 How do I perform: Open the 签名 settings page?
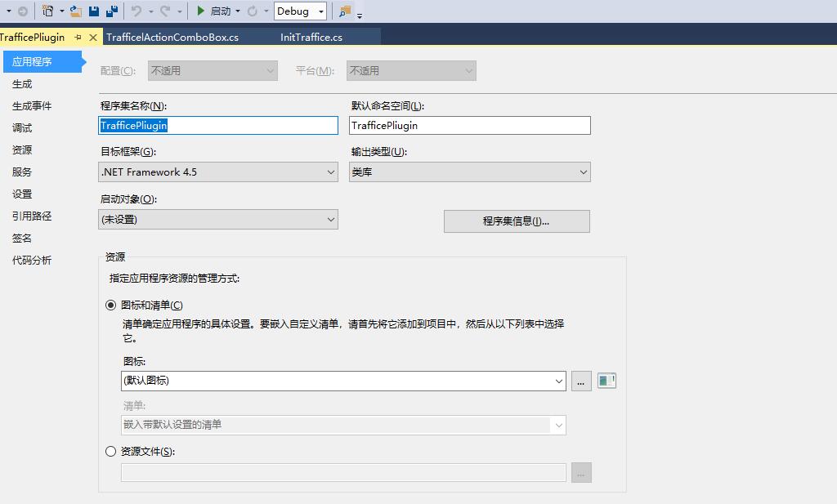22,239
